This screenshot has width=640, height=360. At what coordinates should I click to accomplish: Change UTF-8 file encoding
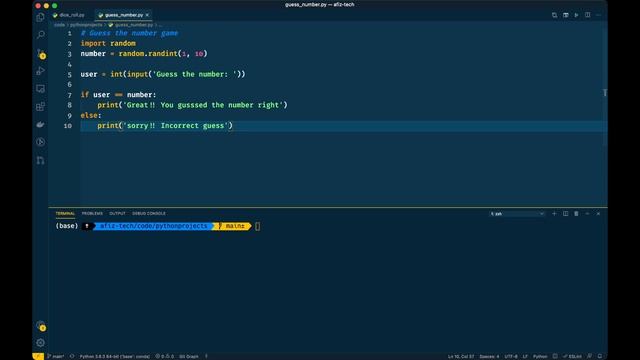pyautogui.click(x=511, y=356)
